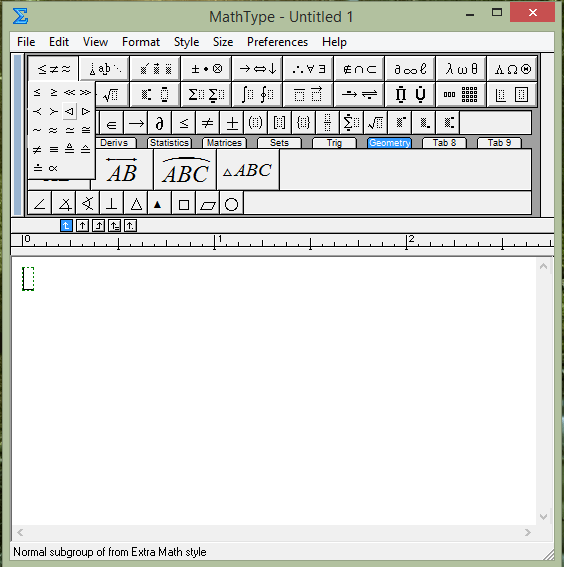Switch to the Trig tab
The image size is (564, 567).
click(334, 143)
